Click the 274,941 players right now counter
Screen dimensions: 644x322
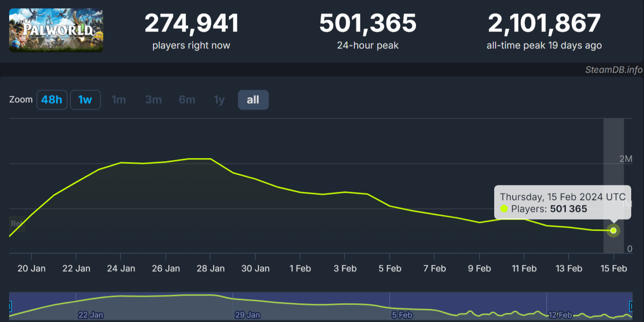tap(191, 23)
